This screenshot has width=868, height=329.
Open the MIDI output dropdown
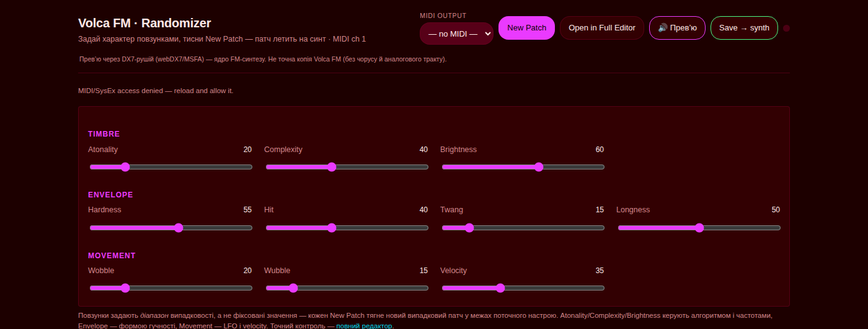click(x=456, y=34)
